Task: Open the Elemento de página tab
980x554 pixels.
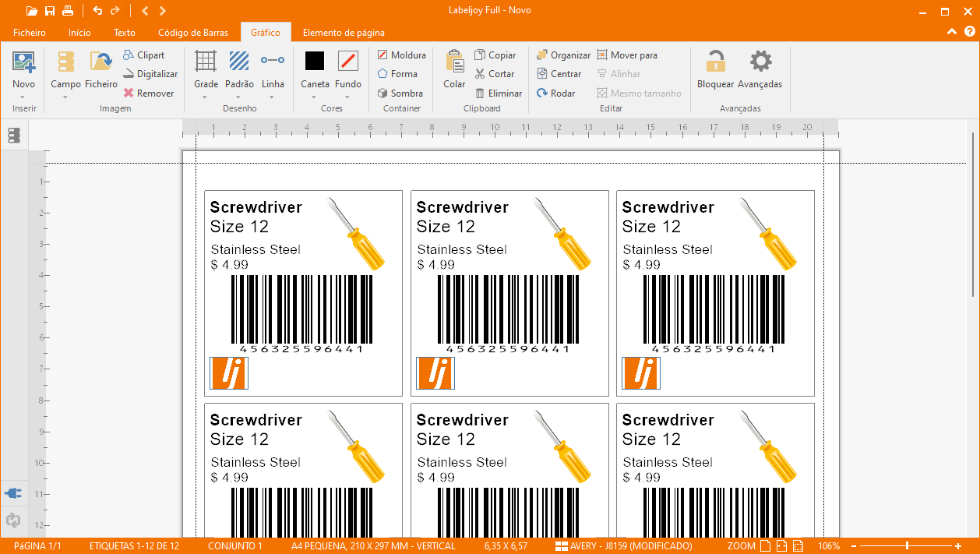Action: point(344,33)
